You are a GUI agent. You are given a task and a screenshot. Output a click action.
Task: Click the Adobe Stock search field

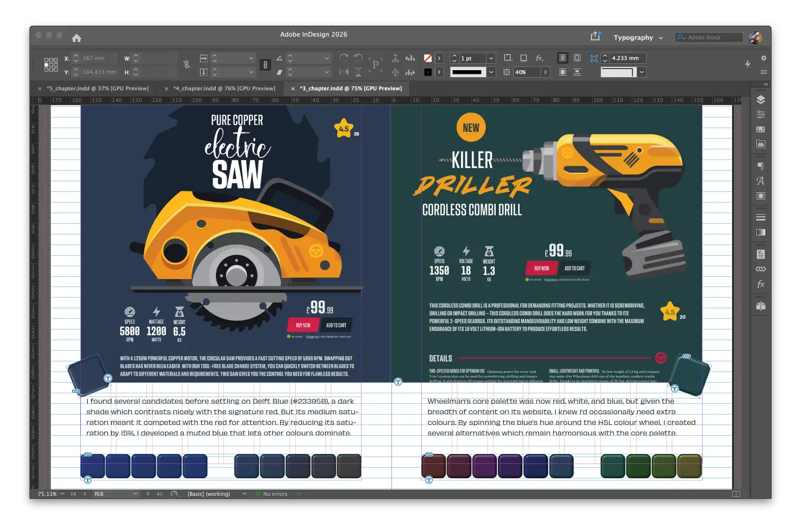click(709, 37)
